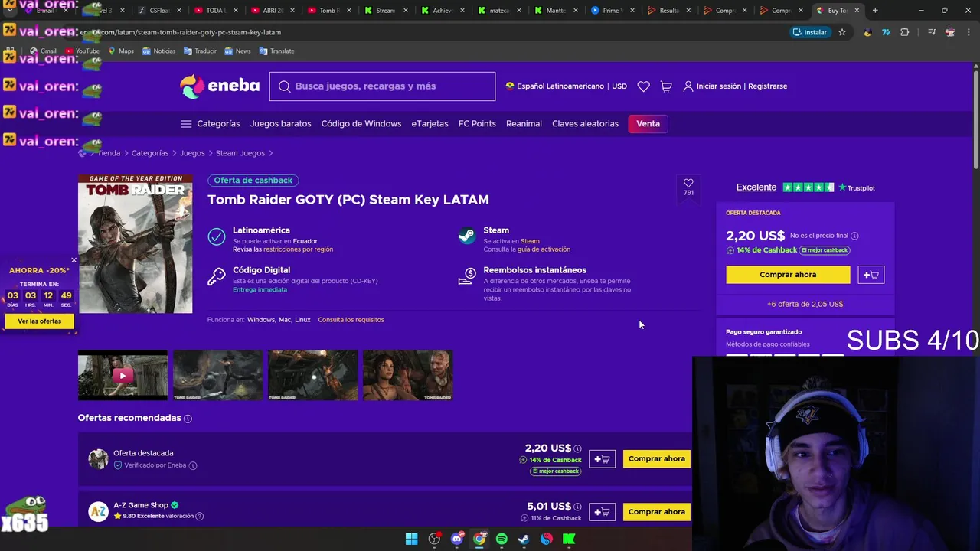The height and width of the screenshot is (551, 980).
Task: Click yellow Comprar ahora in featured offer box
Action: click(788, 275)
